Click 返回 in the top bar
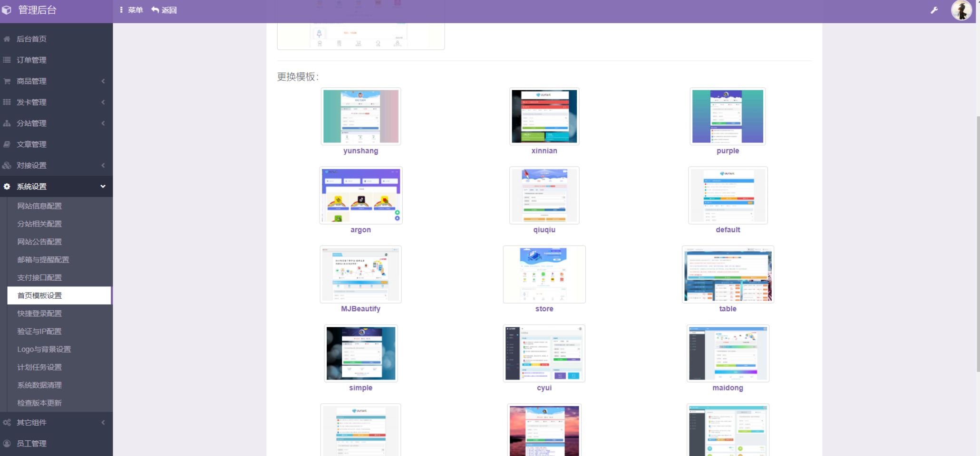980x456 pixels. point(164,9)
